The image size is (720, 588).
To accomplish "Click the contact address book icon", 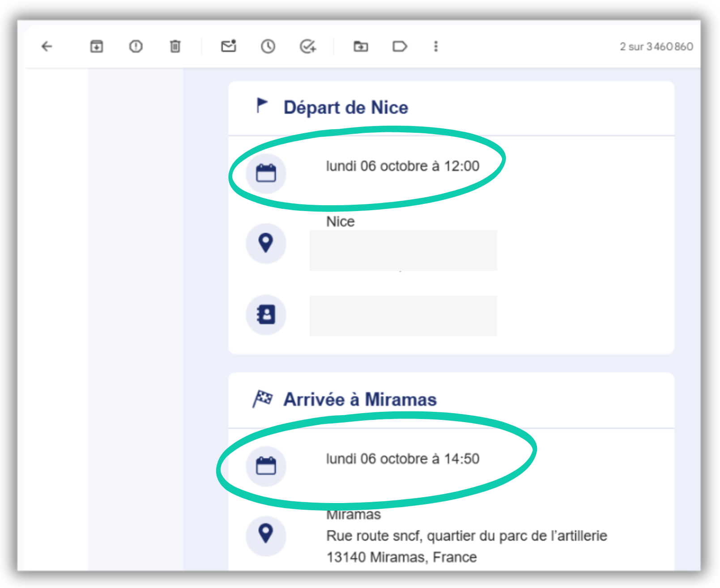I will [266, 315].
